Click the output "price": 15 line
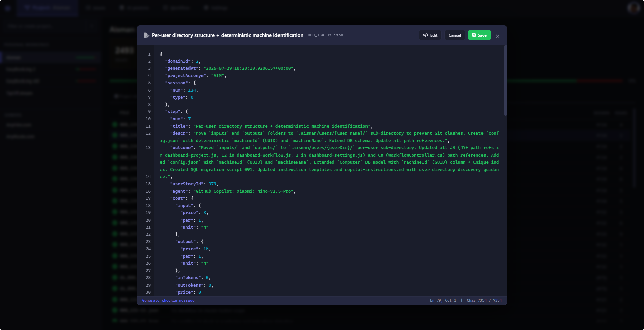Screen dimensions: 644x330 point(196,249)
